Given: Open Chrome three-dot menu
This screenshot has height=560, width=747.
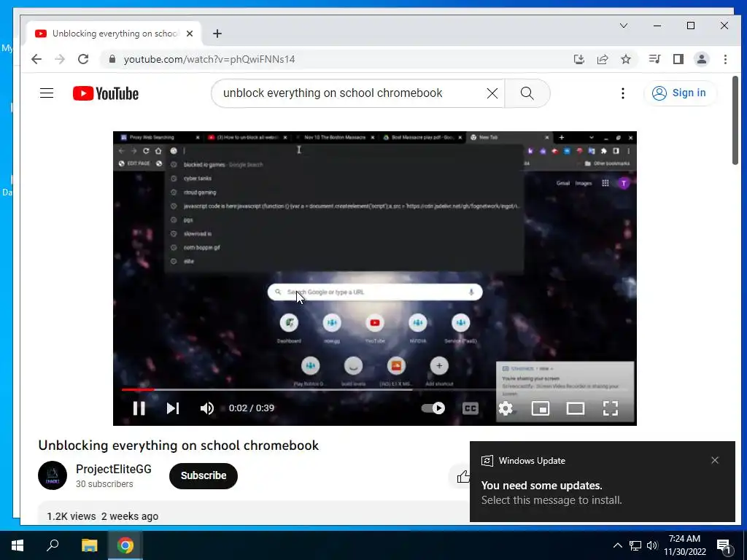Looking at the screenshot, I should (x=725, y=59).
